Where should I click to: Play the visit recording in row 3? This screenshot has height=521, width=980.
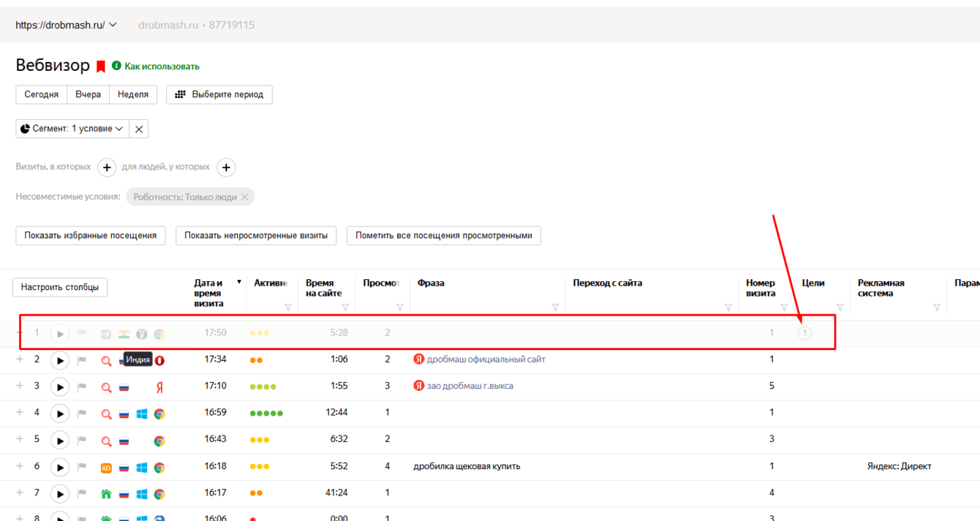(x=60, y=387)
